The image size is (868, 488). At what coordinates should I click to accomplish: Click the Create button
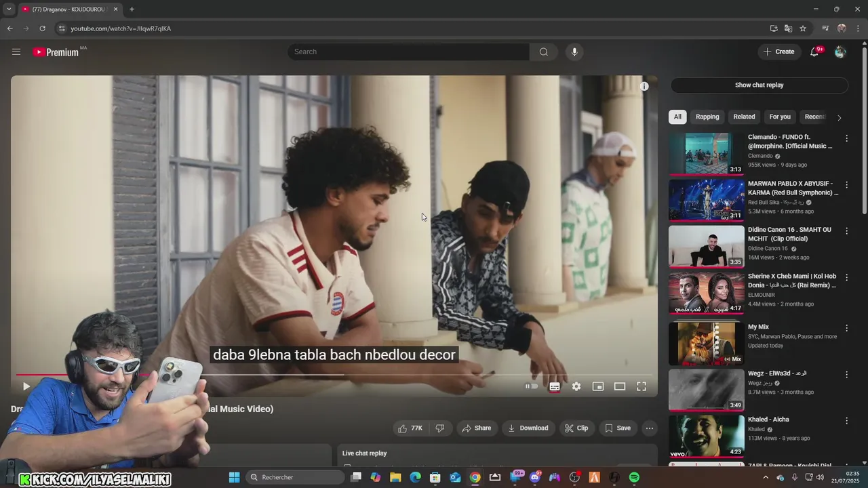779,52
